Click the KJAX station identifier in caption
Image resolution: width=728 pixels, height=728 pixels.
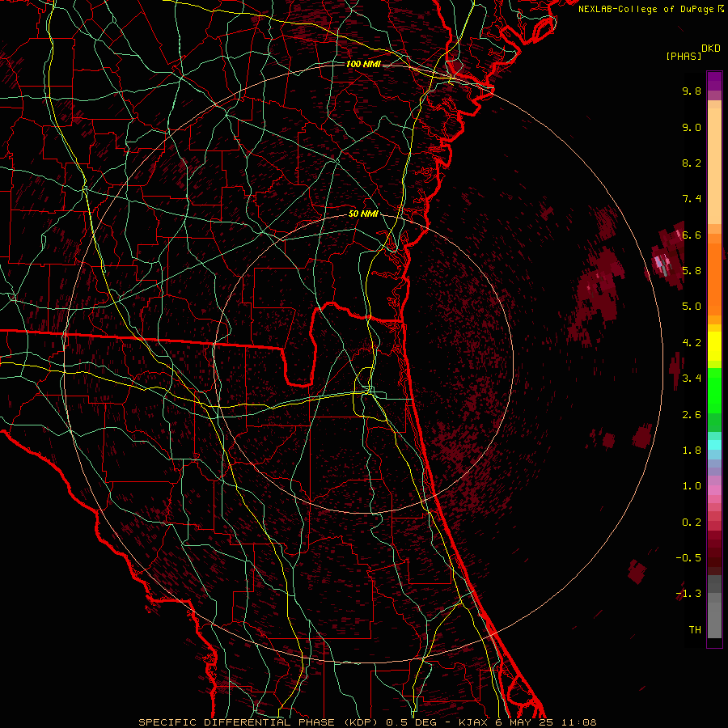point(475,722)
